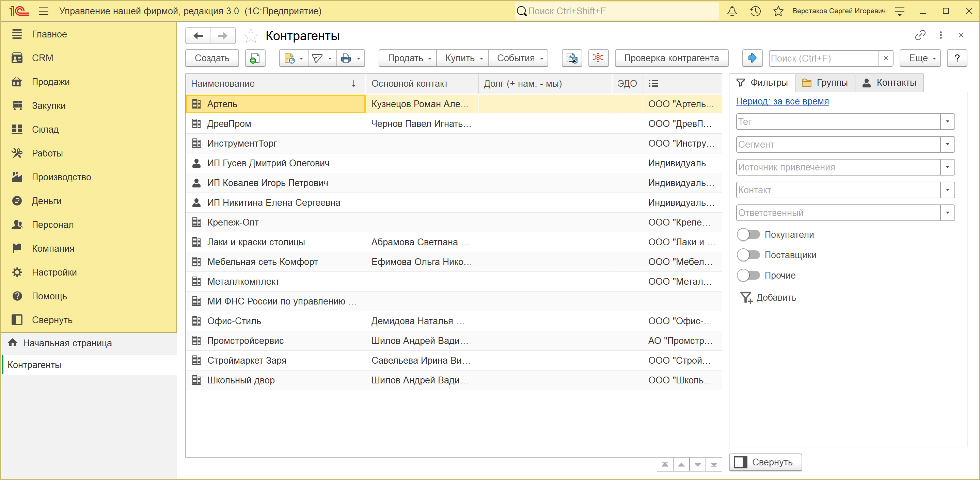Open the Продать dropdown menu
This screenshot has height=480, width=980.
coord(408,58)
